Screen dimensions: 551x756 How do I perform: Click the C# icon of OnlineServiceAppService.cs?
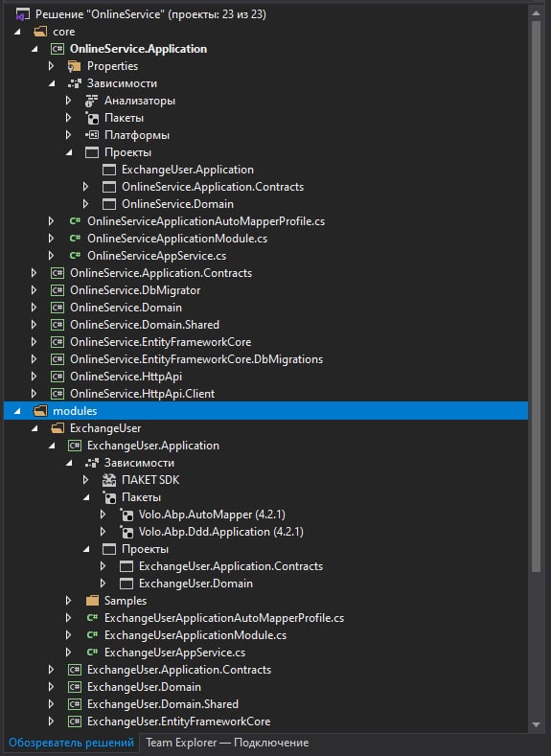[75, 256]
